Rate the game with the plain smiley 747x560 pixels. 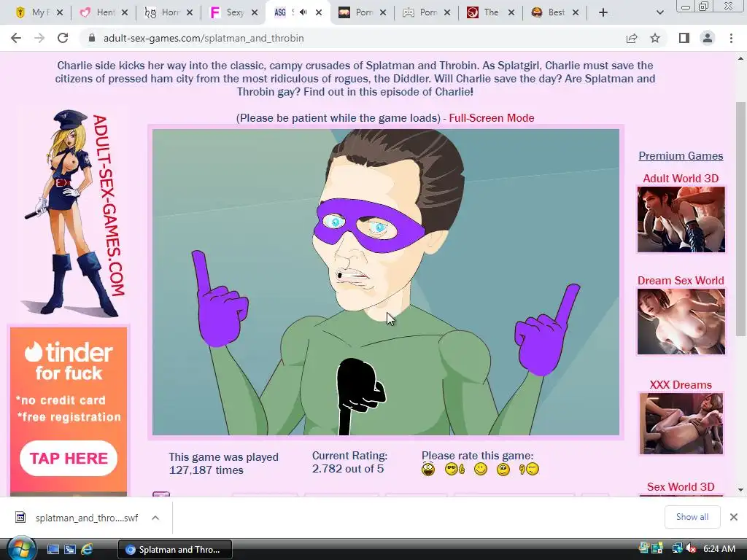(x=481, y=470)
